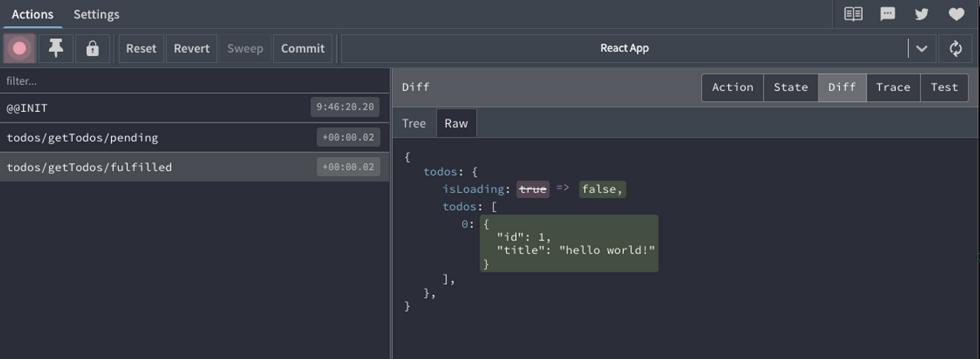Viewport: 980px width, 359px height.
Task: Click the +00:00.02 badge on pending row
Action: 348,138
